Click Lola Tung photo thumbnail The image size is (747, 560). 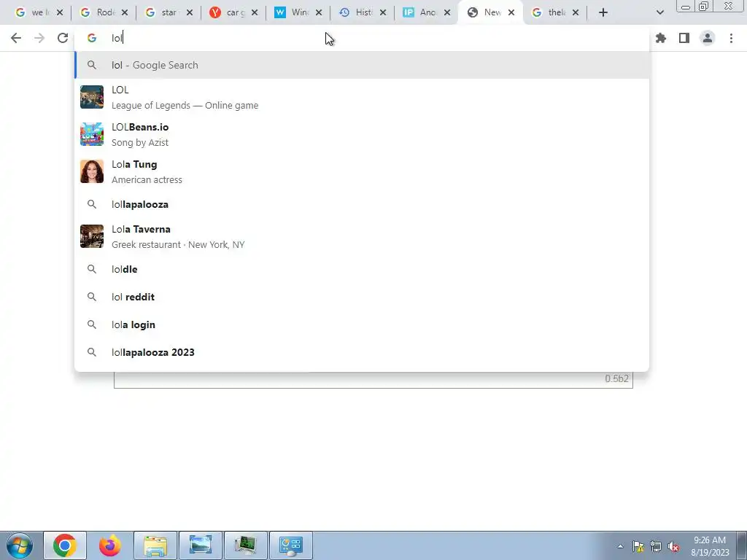click(x=92, y=171)
